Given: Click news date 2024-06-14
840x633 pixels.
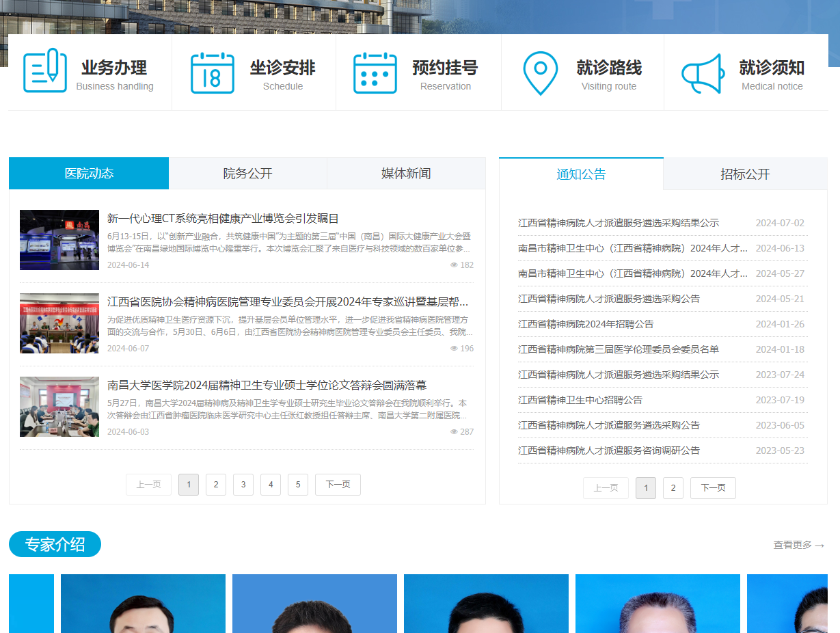Looking at the screenshot, I should pos(128,265).
